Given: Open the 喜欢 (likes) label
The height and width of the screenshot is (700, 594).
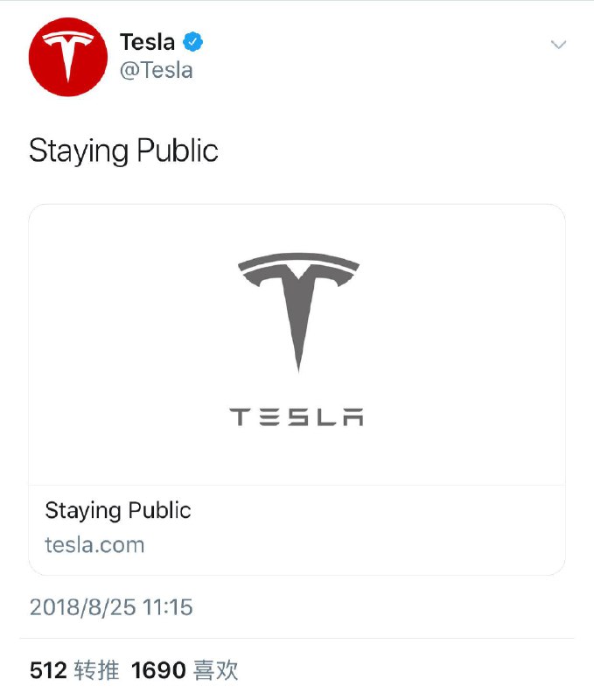Looking at the screenshot, I should (x=215, y=671).
